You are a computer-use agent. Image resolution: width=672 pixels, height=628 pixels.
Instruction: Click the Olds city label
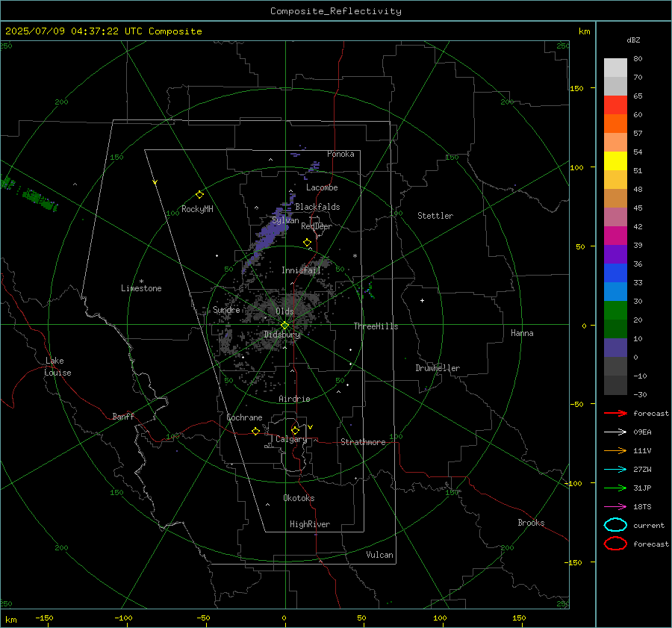pos(284,311)
